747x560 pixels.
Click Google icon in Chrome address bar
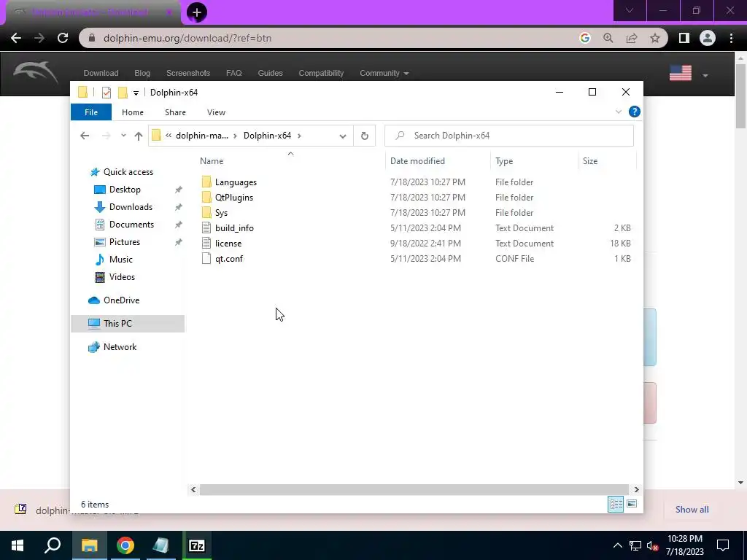tap(585, 38)
